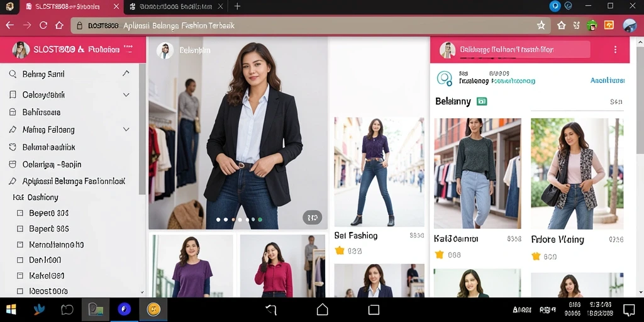The height and width of the screenshot is (322, 644).
Task: Open the Windows Start menu
Action: 11,309
